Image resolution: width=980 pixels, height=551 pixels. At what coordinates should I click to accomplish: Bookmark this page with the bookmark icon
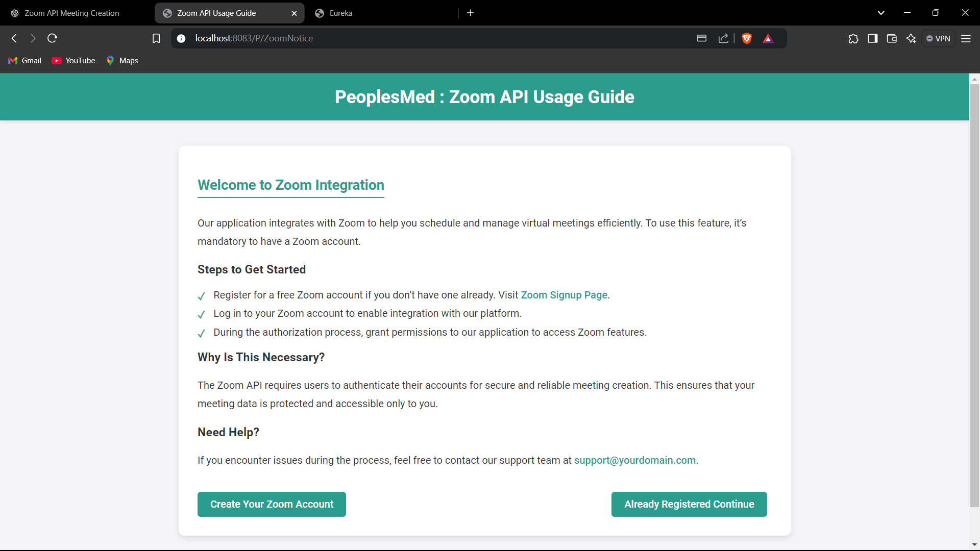156,38
